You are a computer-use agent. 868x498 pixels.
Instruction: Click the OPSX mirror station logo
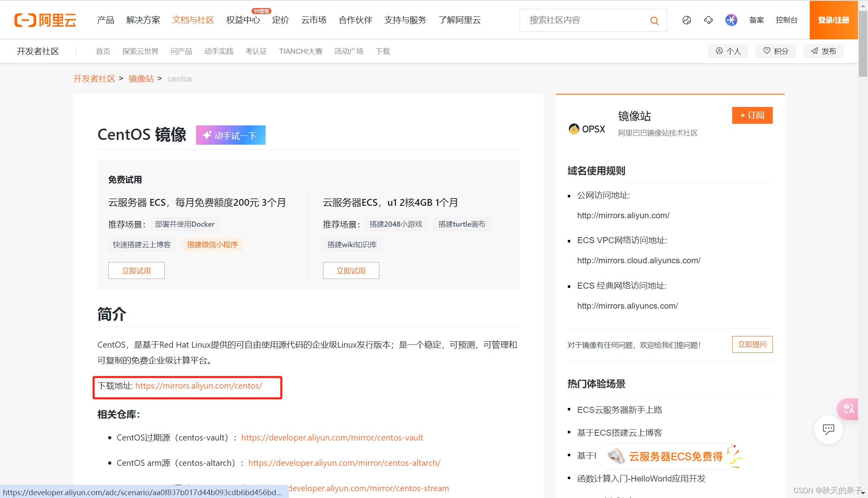(587, 129)
